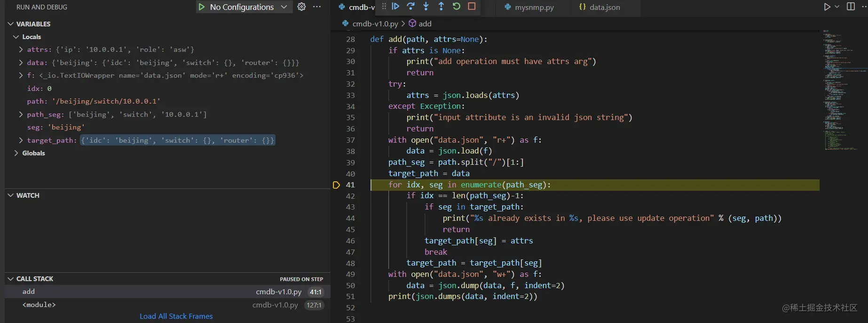Place cursor on the for idx, seg line

(x=469, y=185)
